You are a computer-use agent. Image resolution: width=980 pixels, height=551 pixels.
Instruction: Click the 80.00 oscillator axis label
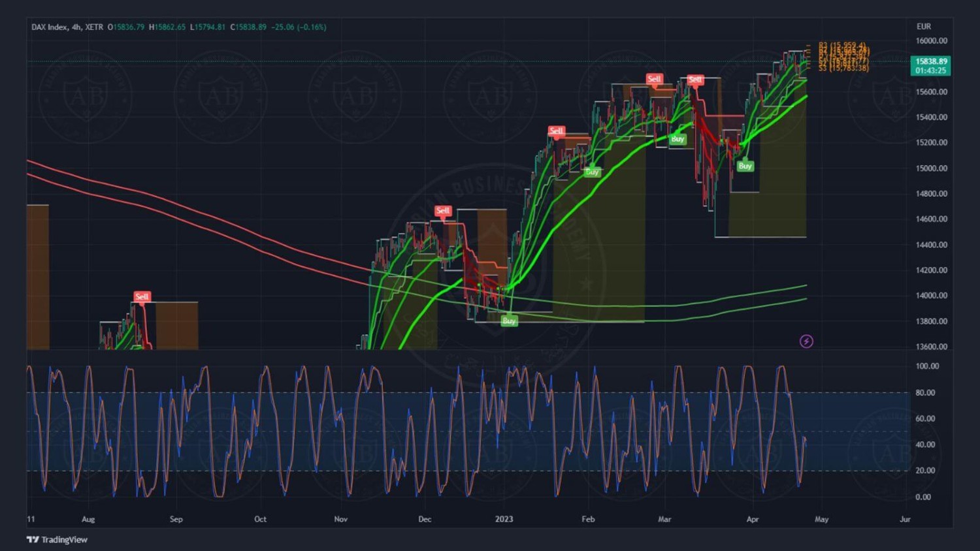(x=926, y=392)
